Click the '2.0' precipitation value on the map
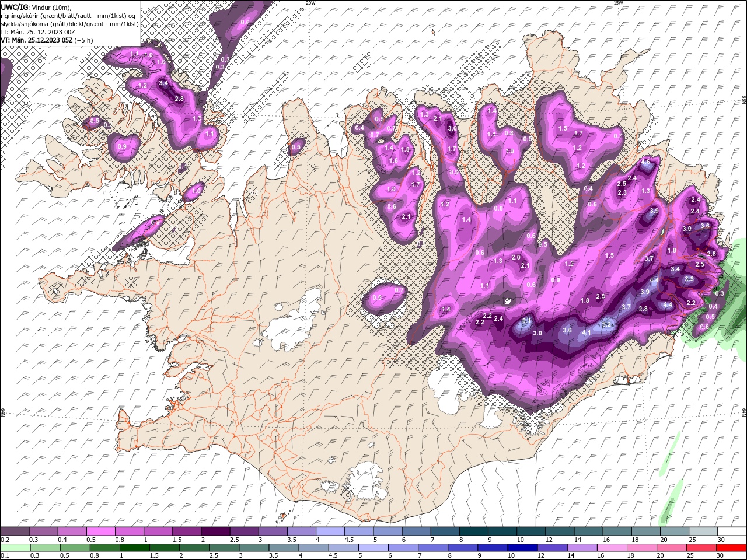 pos(516,258)
